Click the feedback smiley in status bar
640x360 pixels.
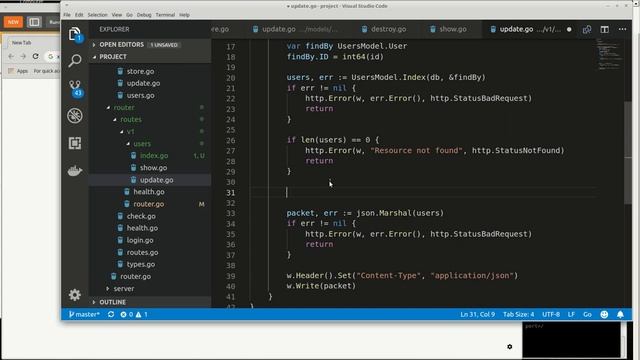(604, 314)
